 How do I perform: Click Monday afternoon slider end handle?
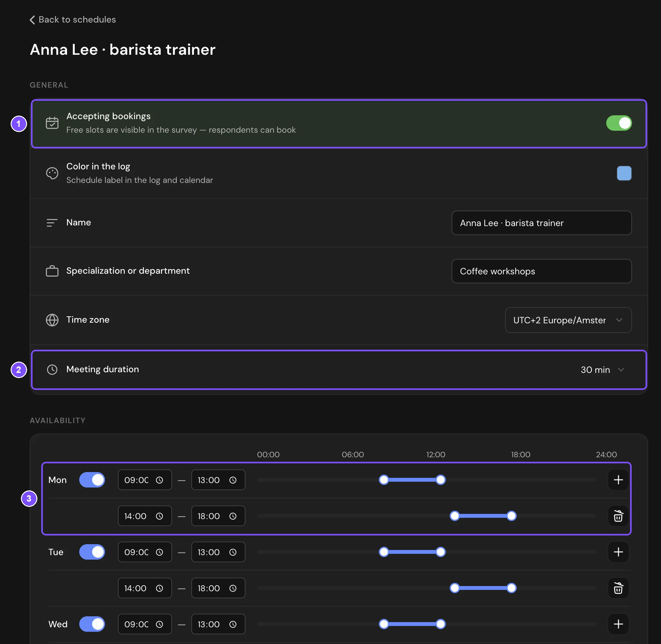click(512, 516)
